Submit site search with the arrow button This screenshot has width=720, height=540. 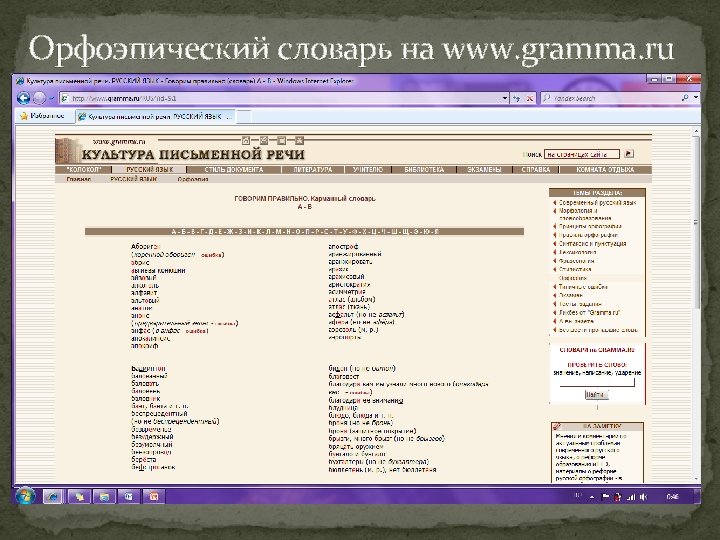click(x=630, y=154)
